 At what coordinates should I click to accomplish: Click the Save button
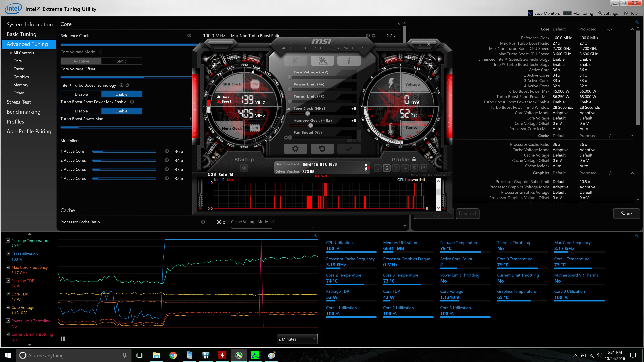point(626,214)
